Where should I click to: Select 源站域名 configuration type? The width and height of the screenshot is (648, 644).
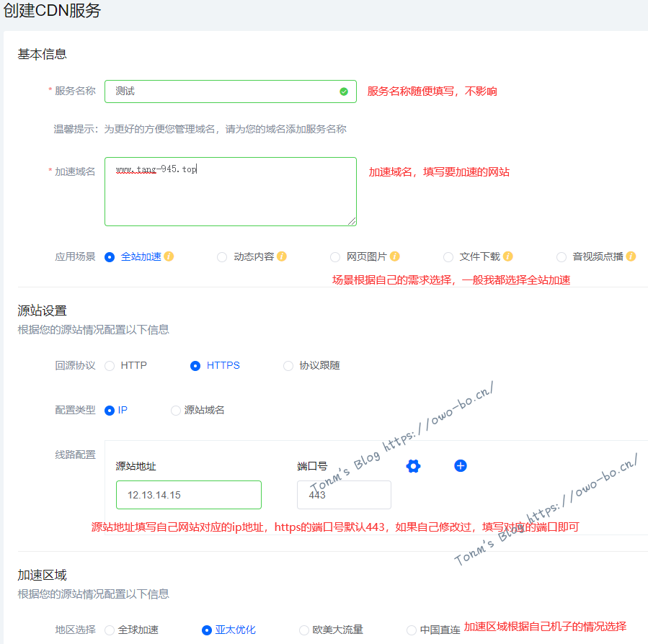tap(176, 411)
